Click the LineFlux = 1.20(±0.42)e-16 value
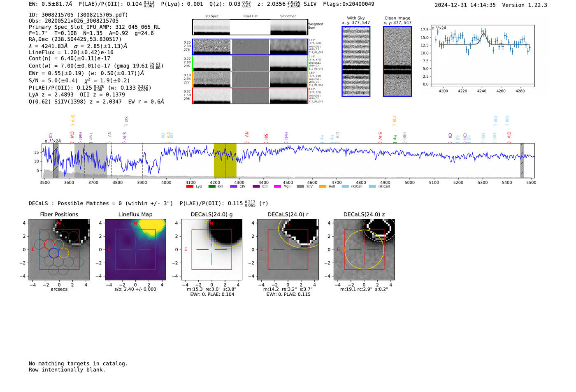Image resolution: width=576 pixels, height=392 pixels. click(x=71, y=53)
